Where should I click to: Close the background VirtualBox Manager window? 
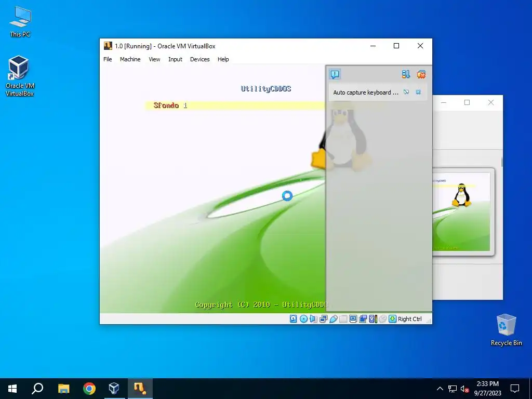click(491, 102)
